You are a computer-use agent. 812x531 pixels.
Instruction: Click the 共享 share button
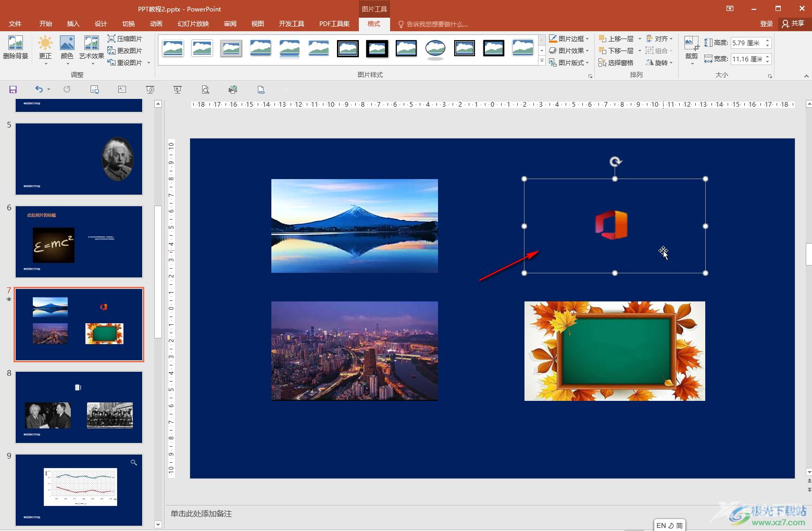click(x=793, y=24)
